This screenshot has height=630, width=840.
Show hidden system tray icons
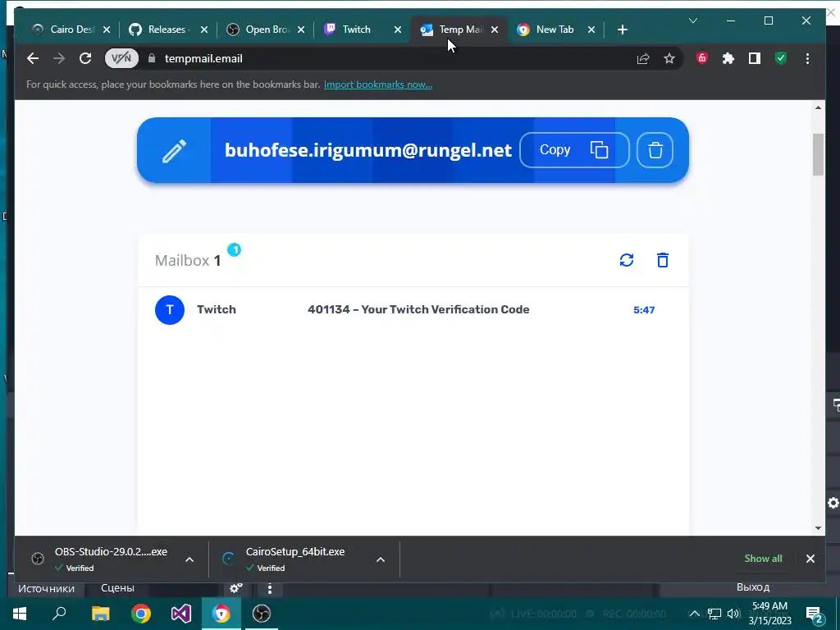(694, 614)
